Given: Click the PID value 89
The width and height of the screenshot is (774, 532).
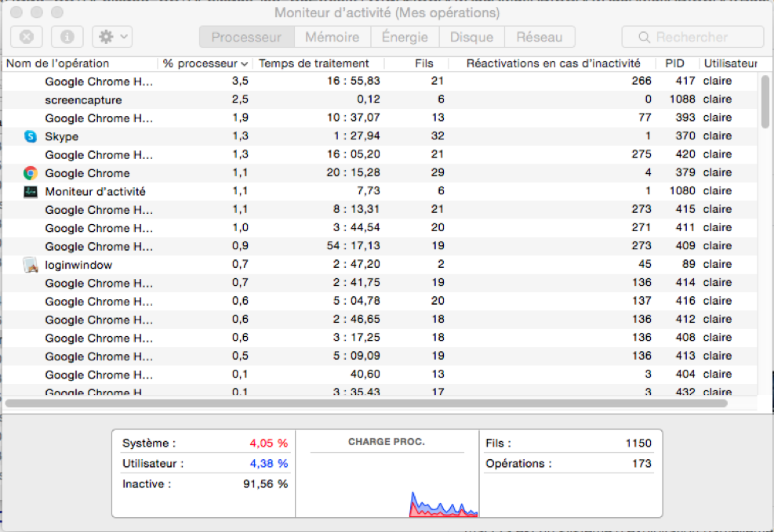Looking at the screenshot, I should click(x=689, y=264).
